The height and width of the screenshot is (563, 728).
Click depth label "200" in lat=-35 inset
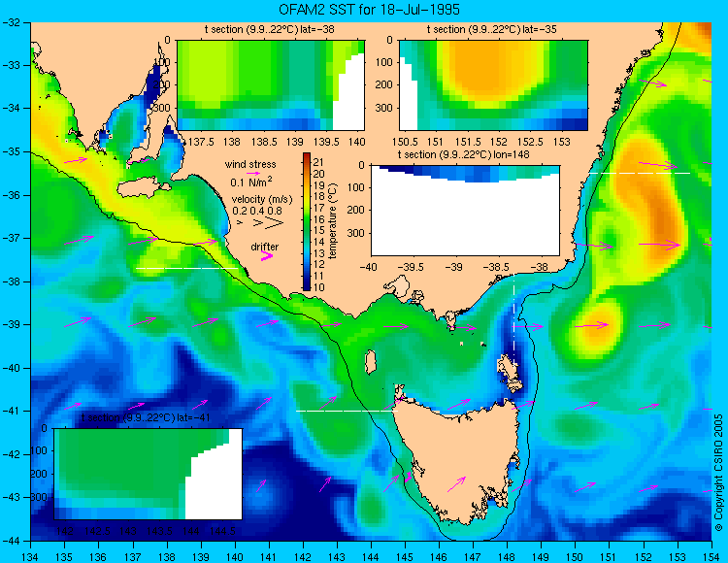pos(385,85)
